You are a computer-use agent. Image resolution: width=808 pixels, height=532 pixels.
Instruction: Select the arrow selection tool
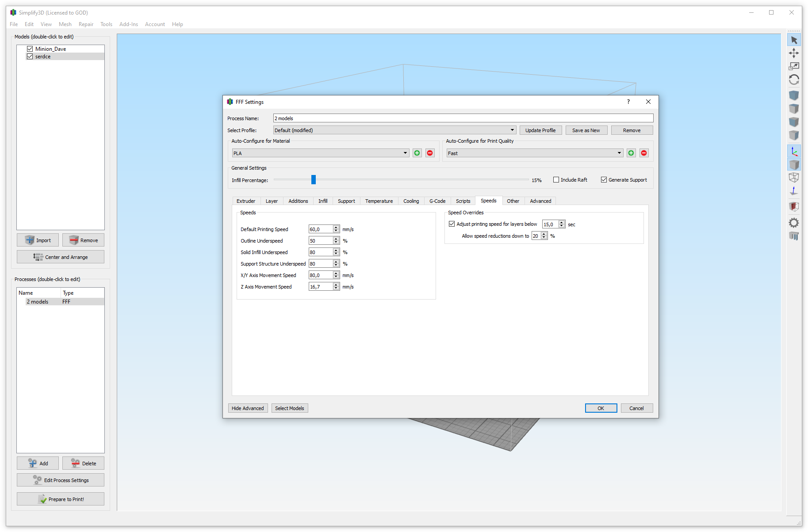[794, 40]
